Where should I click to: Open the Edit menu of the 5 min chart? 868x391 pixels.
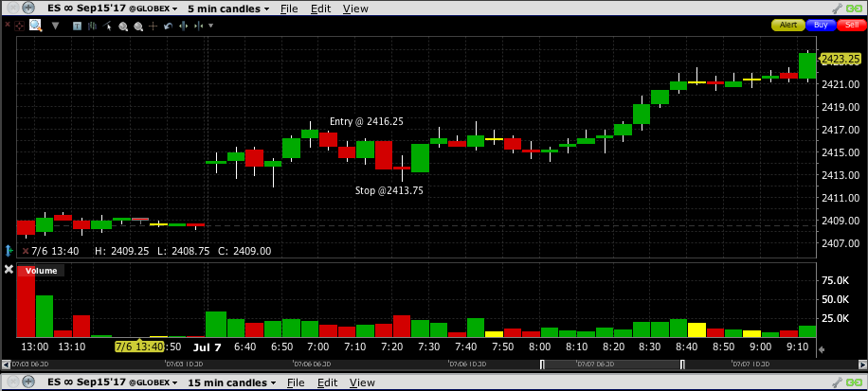click(x=320, y=9)
